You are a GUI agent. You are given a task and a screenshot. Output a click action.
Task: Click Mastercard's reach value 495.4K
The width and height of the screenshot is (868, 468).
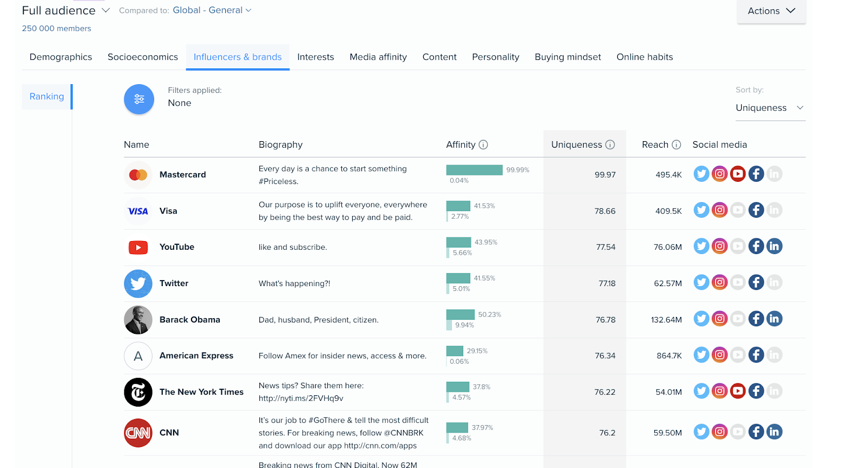668,175
